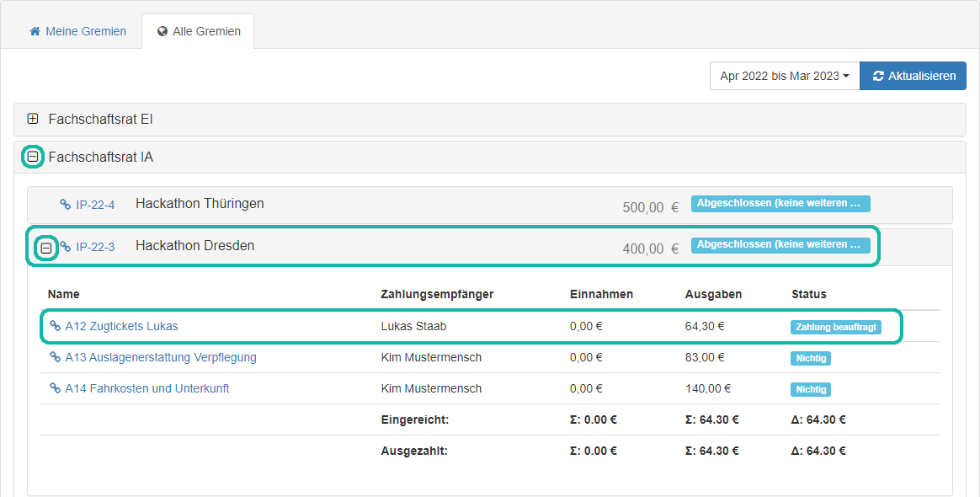This screenshot has height=497, width=980.
Task: Expand the Fachschaftsrat EI section
Action: tap(32, 119)
